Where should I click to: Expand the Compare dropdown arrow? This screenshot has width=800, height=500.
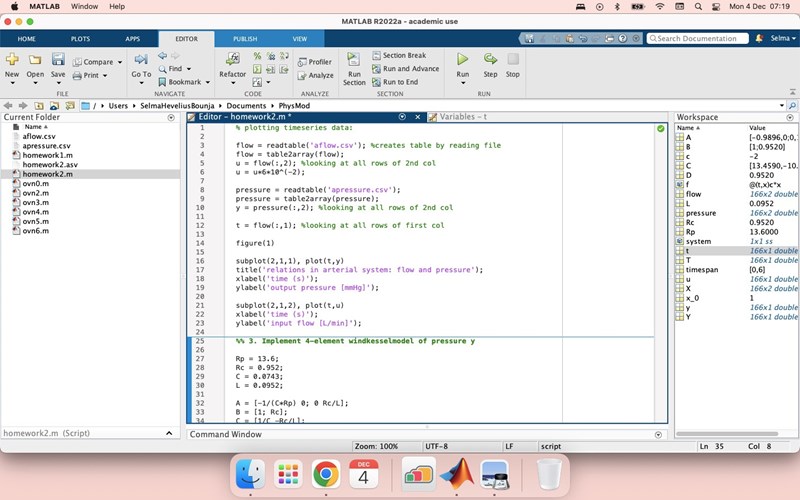click(x=120, y=62)
